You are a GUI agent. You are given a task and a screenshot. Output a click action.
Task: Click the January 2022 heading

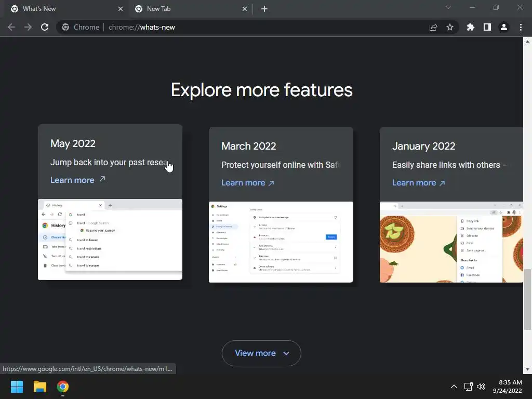click(424, 146)
